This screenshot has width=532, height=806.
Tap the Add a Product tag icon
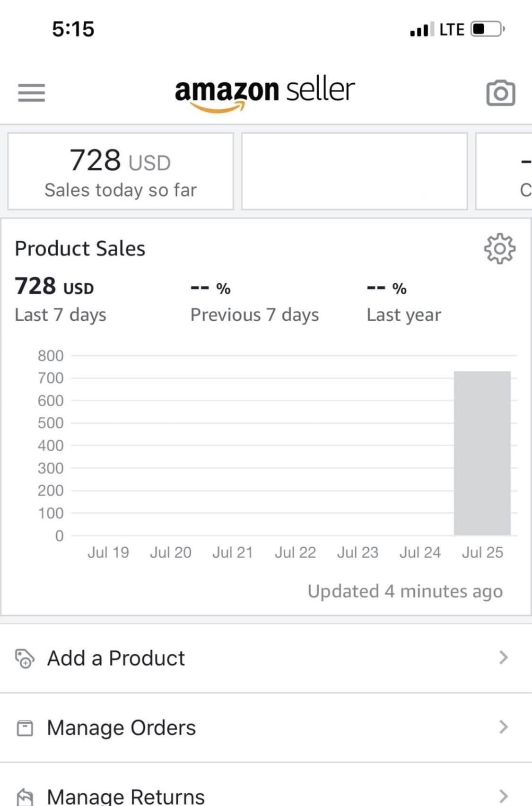[25, 658]
